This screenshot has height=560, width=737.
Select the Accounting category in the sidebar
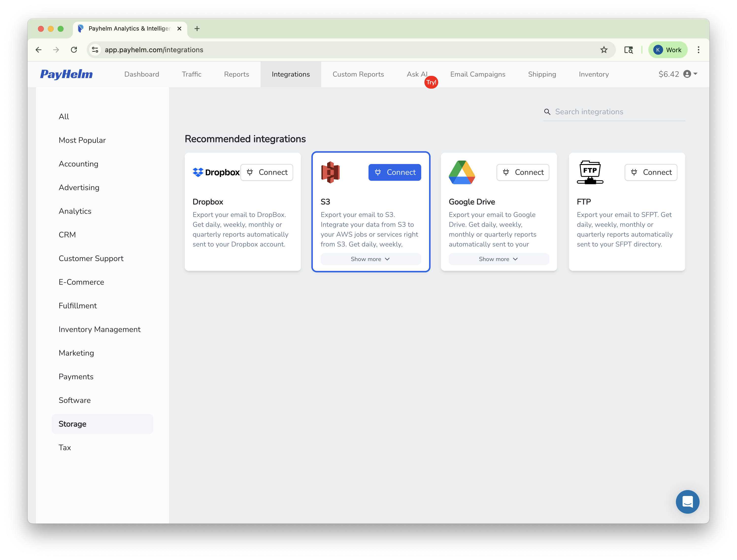click(x=79, y=164)
